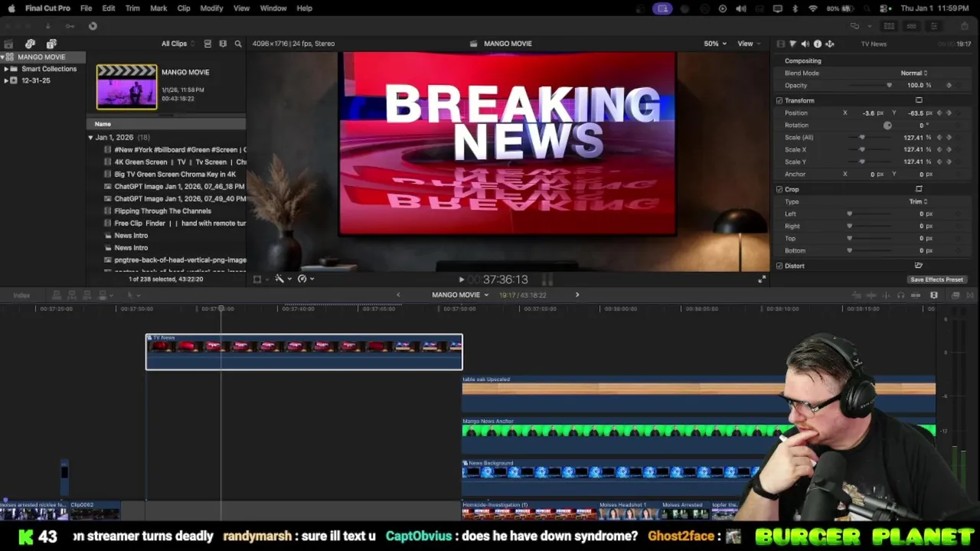
Task: Enter fullscreen viewer playback
Action: (762, 279)
